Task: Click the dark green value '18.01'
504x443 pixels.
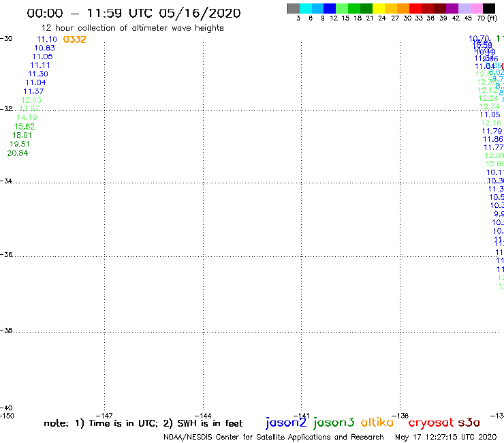Action: point(22,135)
